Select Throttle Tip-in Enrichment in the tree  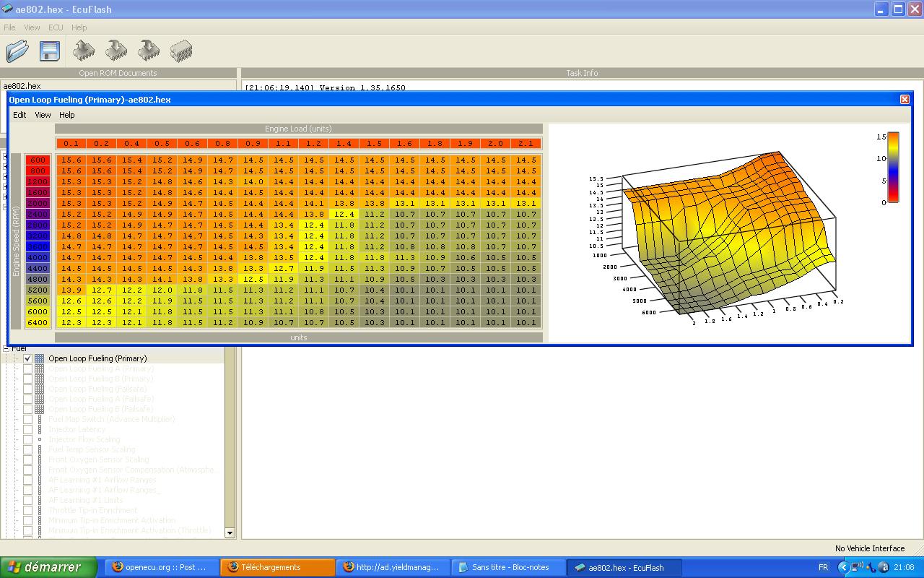(93, 510)
